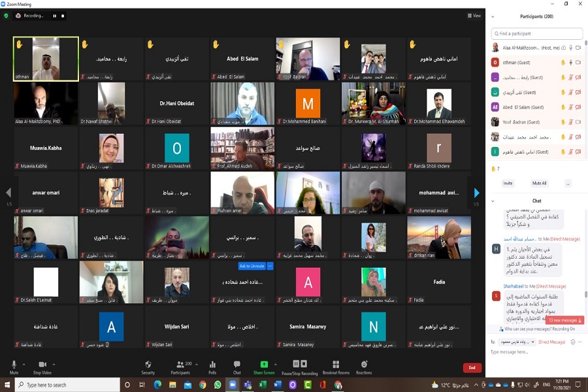Image resolution: width=588 pixels, height=392 pixels.
Task: Toggle رابعة .. محاميد's muted microphone icon
Action: pyautogui.click(x=571, y=77)
